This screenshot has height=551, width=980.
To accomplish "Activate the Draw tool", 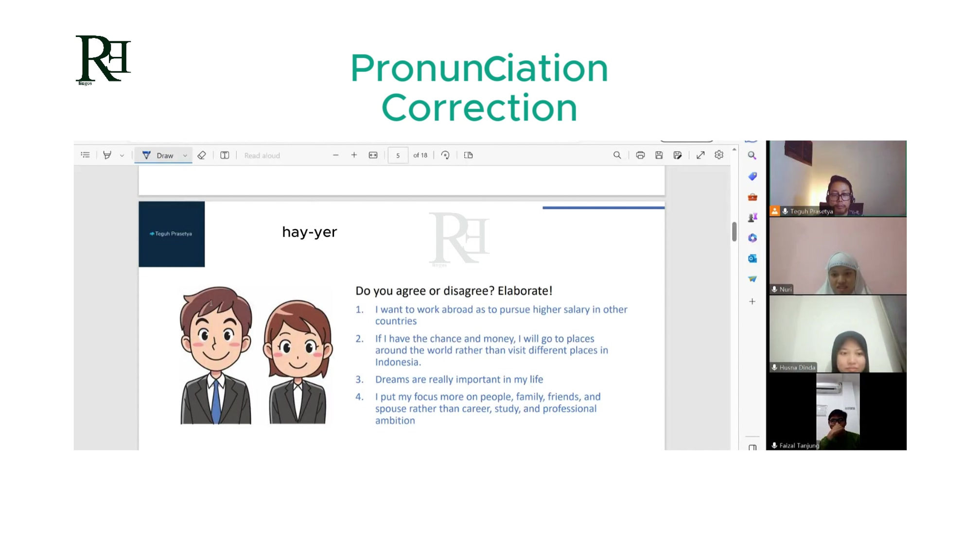I will point(158,156).
